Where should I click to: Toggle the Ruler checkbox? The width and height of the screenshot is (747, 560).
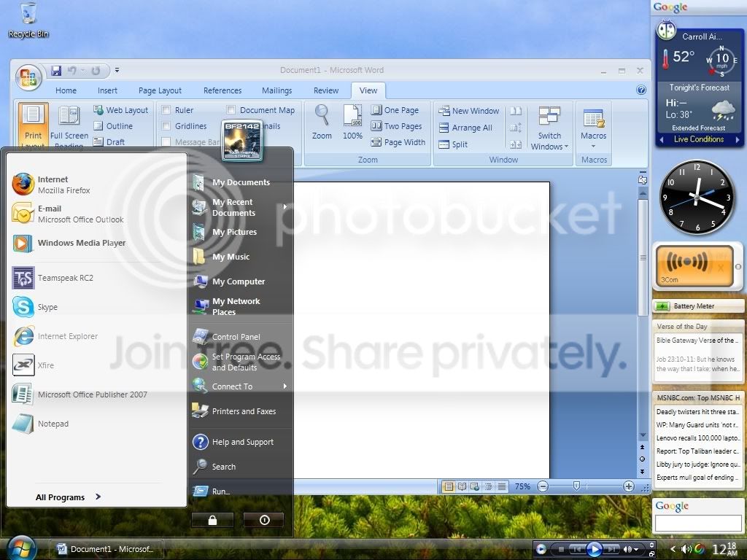coord(166,110)
